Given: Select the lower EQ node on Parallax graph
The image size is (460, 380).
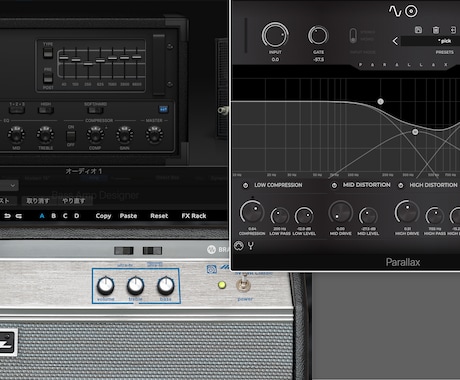Looking at the screenshot, I should click(x=415, y=132).
